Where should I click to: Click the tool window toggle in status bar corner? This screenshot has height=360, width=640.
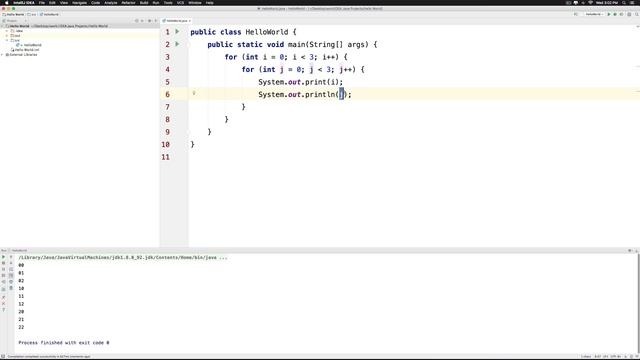coord(3,356)
